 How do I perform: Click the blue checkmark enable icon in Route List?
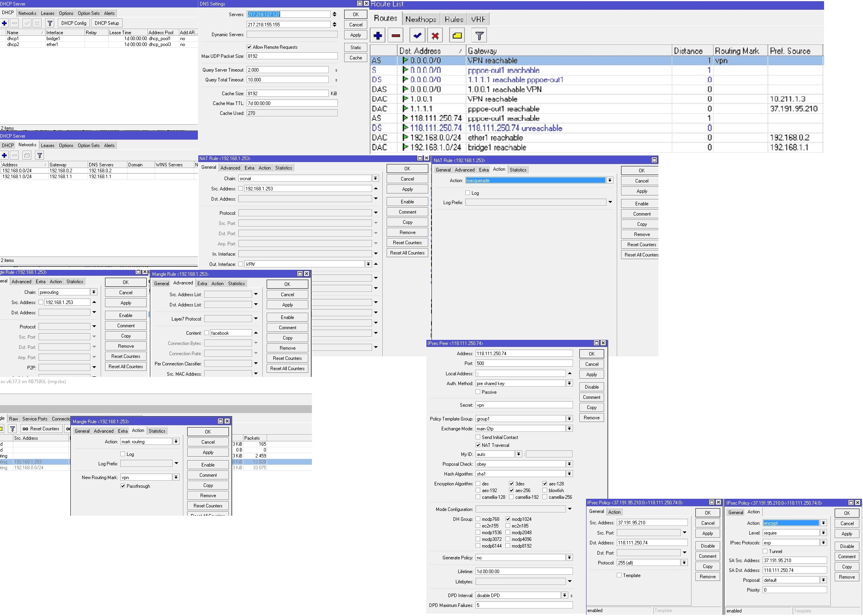pos(417,35)
